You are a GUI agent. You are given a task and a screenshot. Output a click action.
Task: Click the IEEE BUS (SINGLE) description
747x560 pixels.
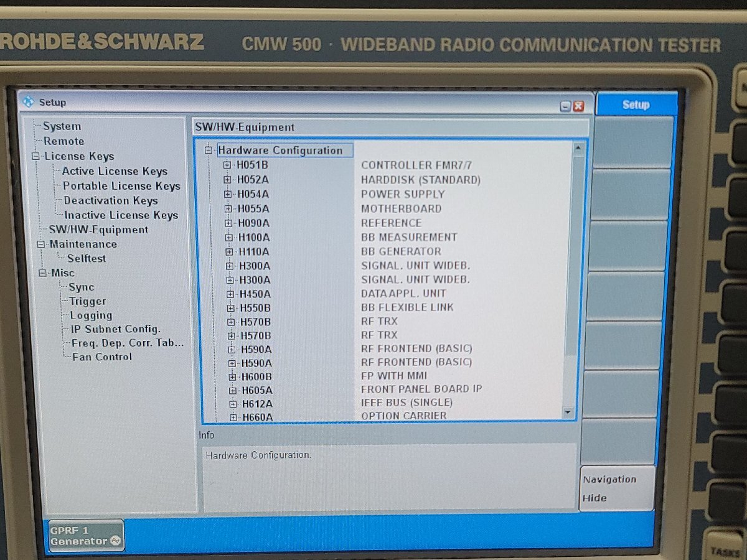[406, 403]
